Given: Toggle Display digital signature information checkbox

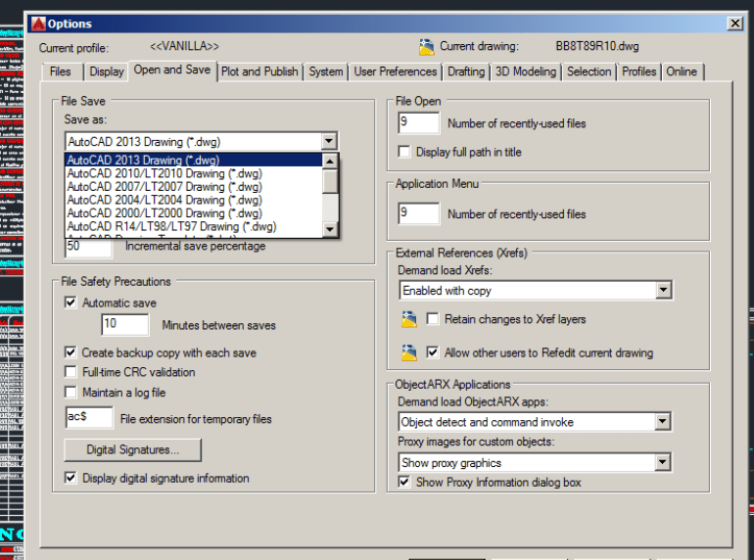Looking at the screenshot, I should click(x=71, y=478).
